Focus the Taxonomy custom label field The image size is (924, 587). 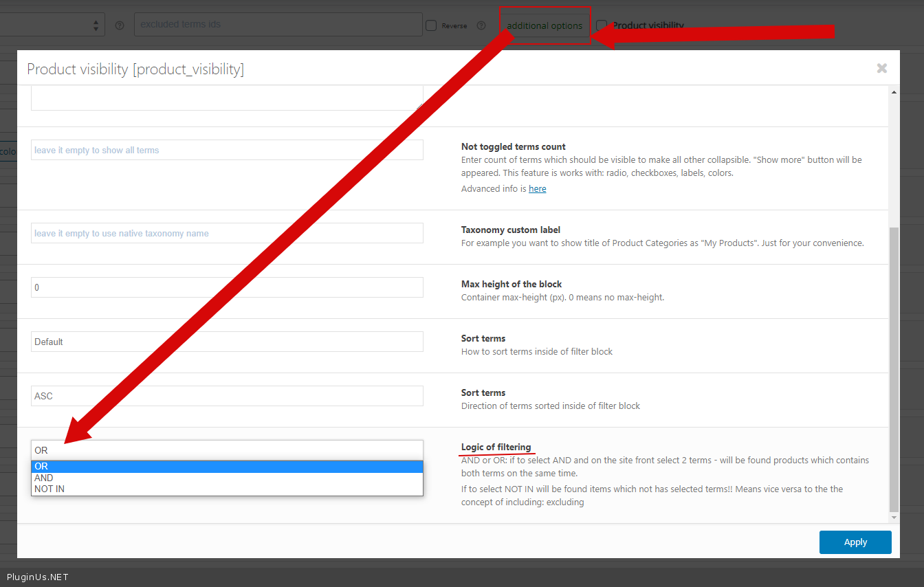[227, 233]
